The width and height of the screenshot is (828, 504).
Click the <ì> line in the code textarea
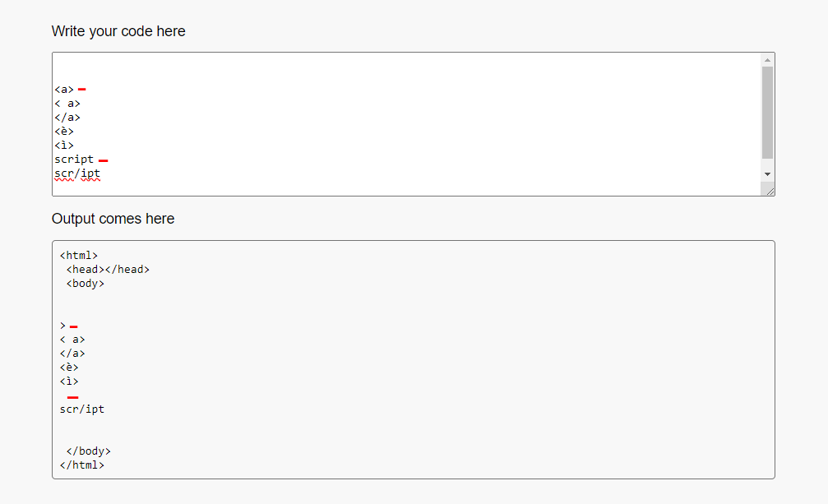[64, 146]
